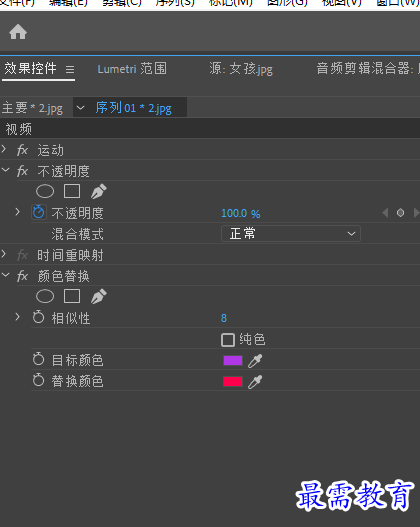Viewport: 420px width, 527px height.
Task: Create ellipse mask under 颜色替换
Action: point(45,296)
